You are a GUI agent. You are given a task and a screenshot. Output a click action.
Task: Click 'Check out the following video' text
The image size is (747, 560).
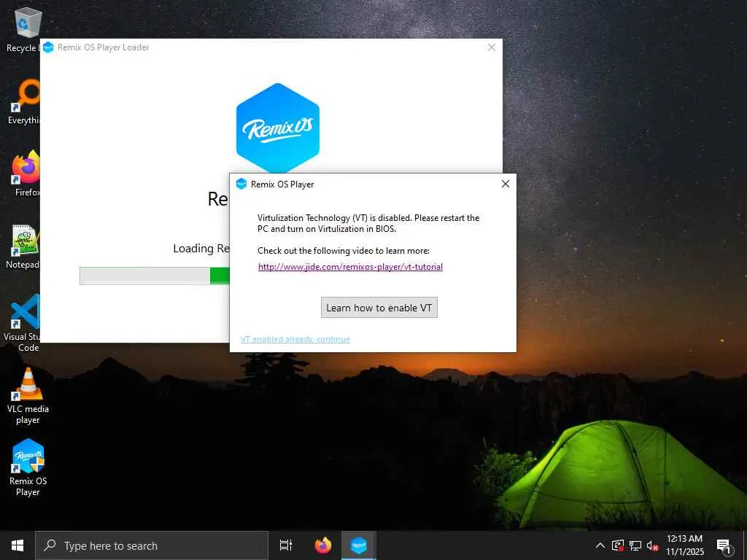point(344,251)
